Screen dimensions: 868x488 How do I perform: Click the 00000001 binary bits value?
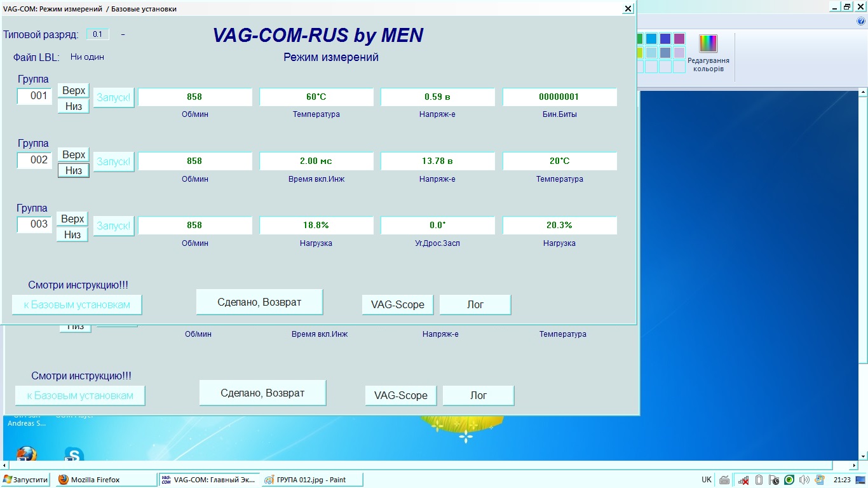[560, 97]
